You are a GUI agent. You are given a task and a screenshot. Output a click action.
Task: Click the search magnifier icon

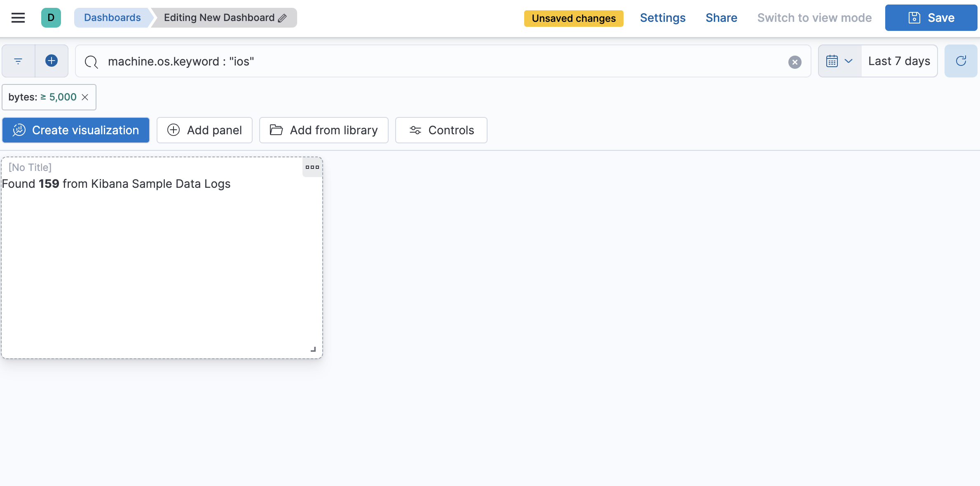[x=91, y=62]
